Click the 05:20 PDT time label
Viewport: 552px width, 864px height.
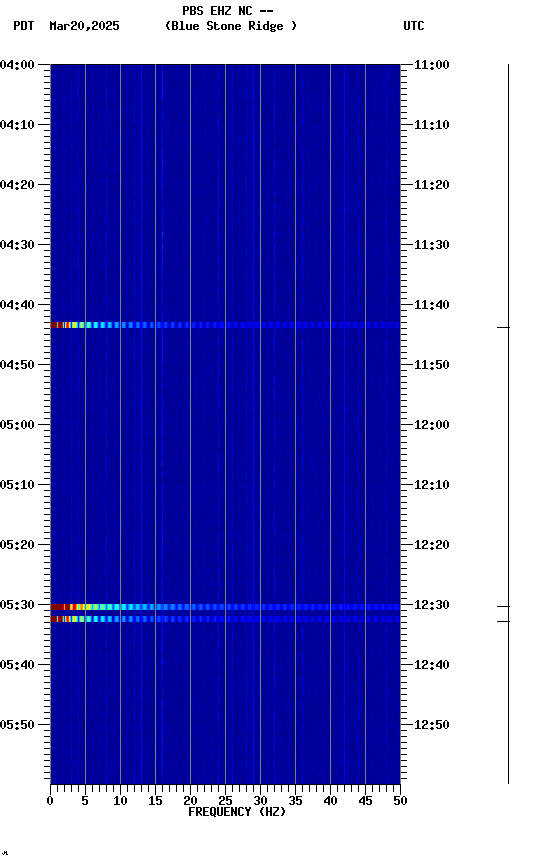(17, 545)
